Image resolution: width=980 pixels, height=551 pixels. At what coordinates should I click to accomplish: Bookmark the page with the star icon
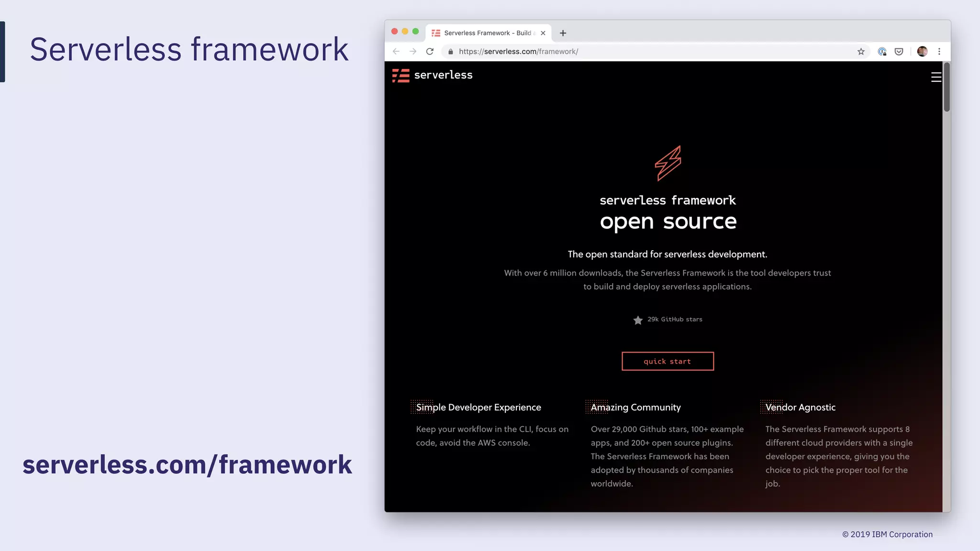pos(861,52)
